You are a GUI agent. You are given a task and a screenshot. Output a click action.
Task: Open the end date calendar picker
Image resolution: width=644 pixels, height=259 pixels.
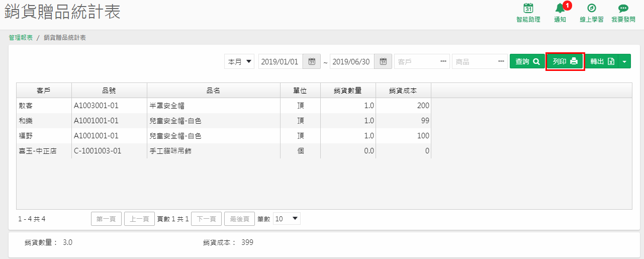[384, 61]
